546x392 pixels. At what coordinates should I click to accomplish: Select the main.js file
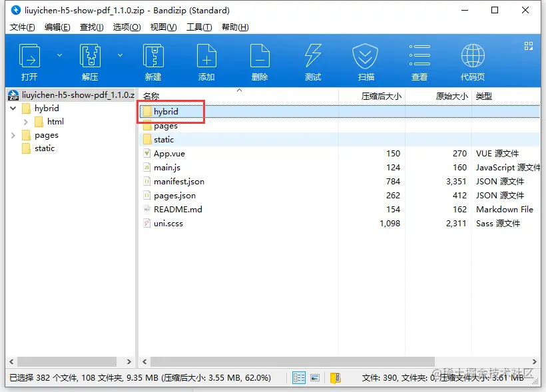click(x=166, y=168)
